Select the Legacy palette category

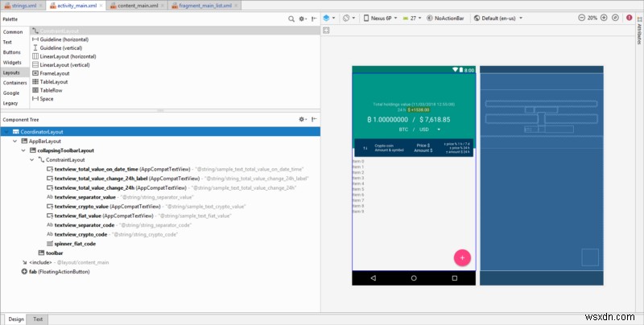(x=10, y=104)
